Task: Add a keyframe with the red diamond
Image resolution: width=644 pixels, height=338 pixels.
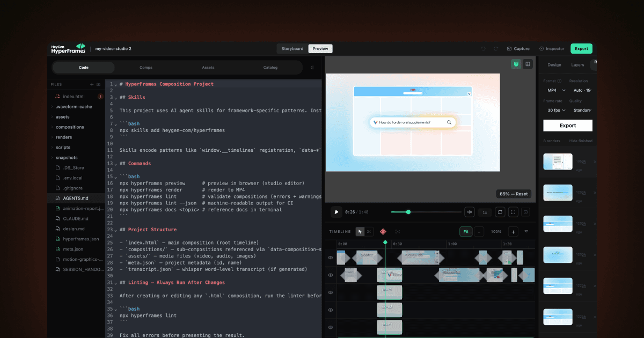Action: click(383, 232)
